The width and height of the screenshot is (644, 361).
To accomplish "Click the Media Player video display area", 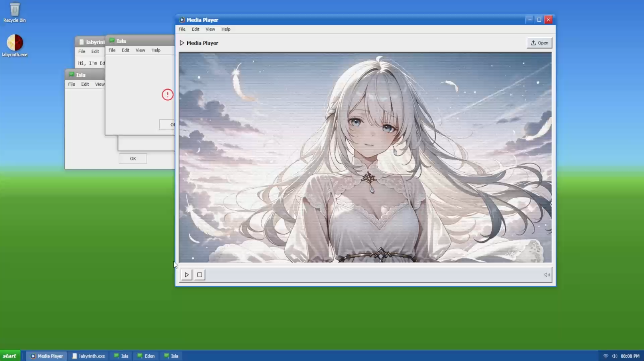I will [365, 157].
